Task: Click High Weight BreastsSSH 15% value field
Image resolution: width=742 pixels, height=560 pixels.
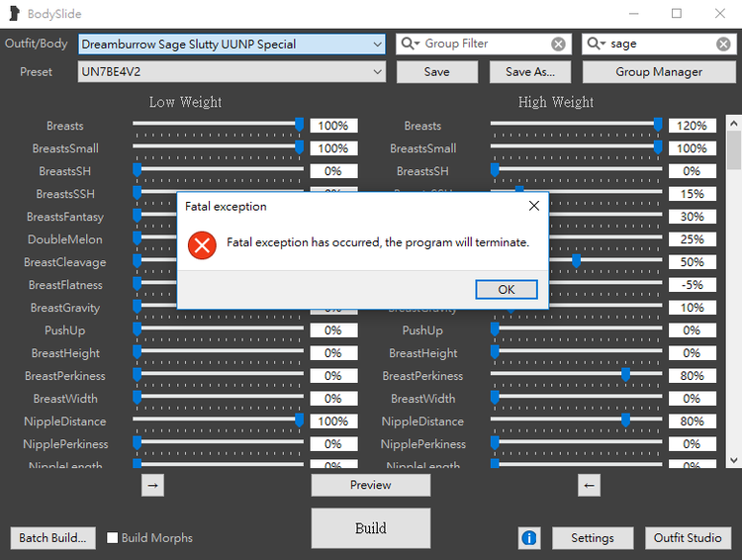Action: tap(692, 194)
